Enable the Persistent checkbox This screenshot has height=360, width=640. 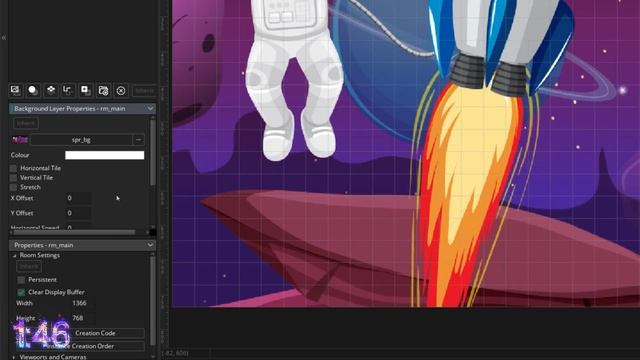pos(21,280)
